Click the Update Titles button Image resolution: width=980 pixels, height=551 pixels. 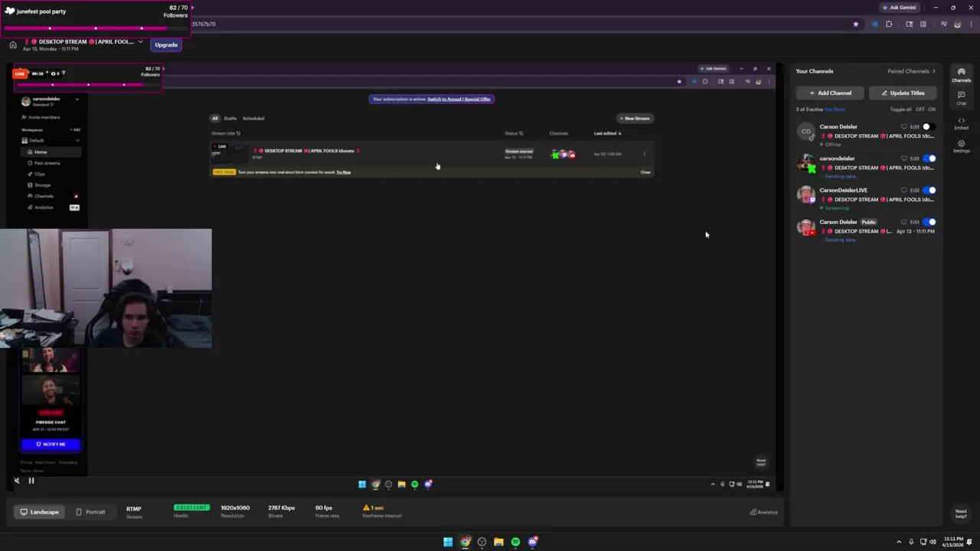pyautogui.click(x=903, y=93)
